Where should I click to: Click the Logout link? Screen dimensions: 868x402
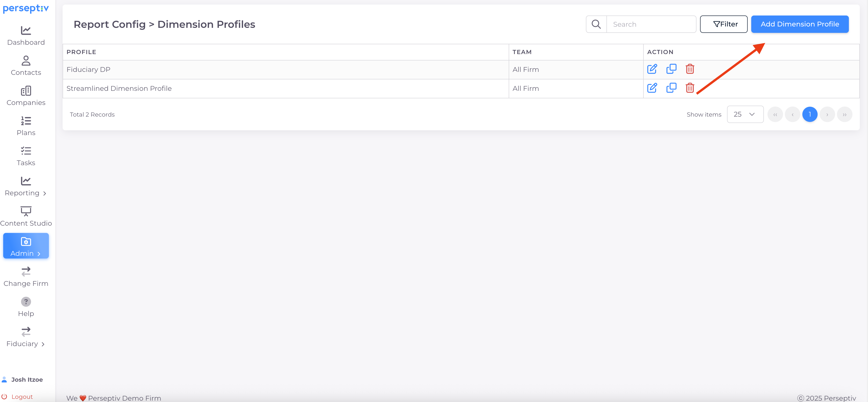coord(22,397)
